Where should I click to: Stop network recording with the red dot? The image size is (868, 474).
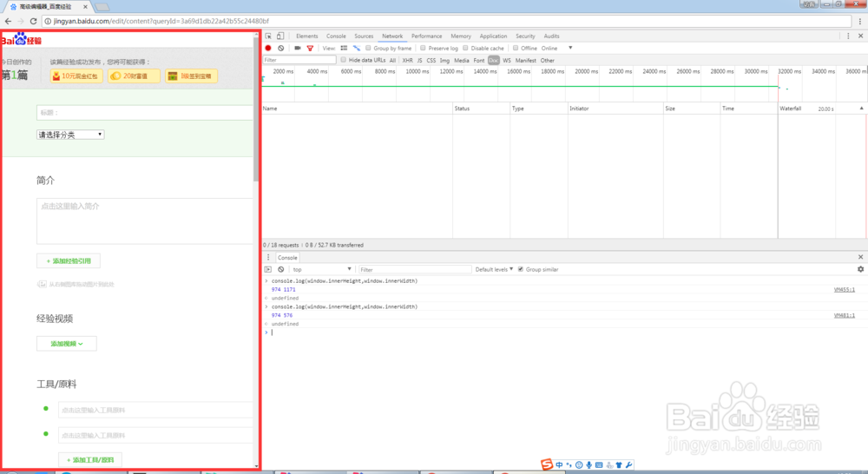[268, 48]
